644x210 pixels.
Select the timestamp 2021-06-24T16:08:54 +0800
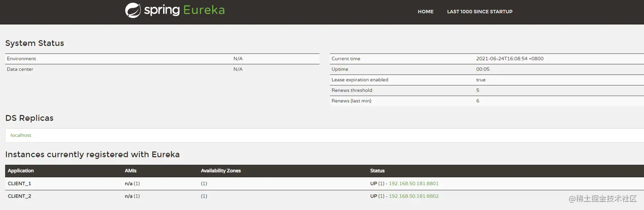tap(510, 59)
